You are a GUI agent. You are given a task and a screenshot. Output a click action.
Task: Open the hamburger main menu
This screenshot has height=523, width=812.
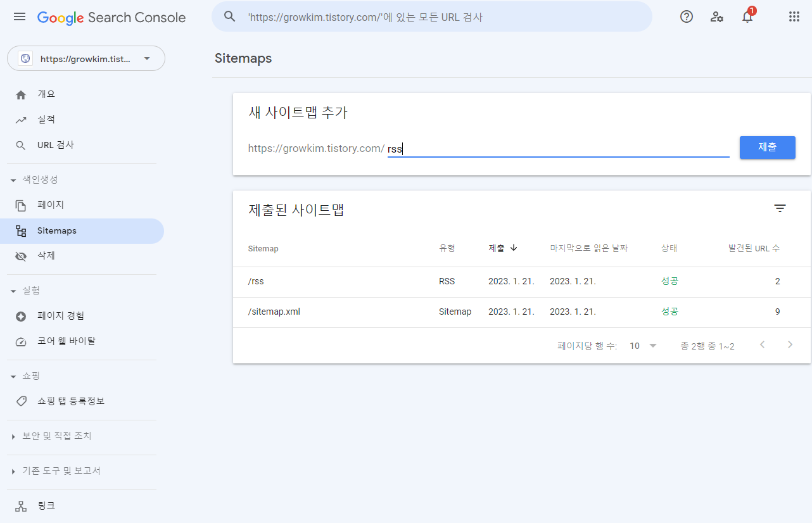pos(20,17)
